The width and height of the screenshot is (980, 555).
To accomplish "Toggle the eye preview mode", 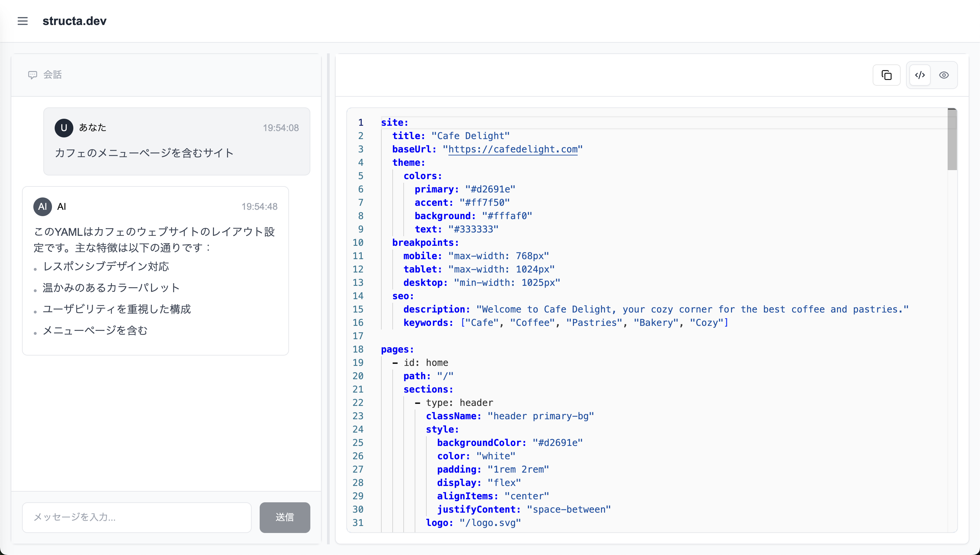I will [x=943, y=75].
